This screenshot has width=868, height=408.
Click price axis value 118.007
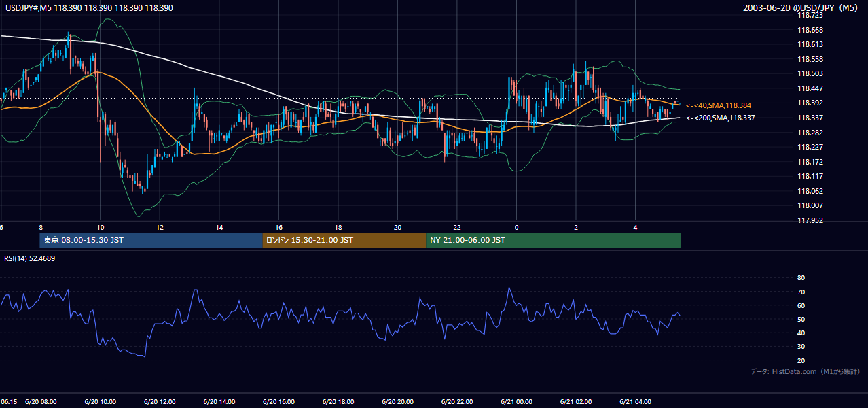(810, 205)
